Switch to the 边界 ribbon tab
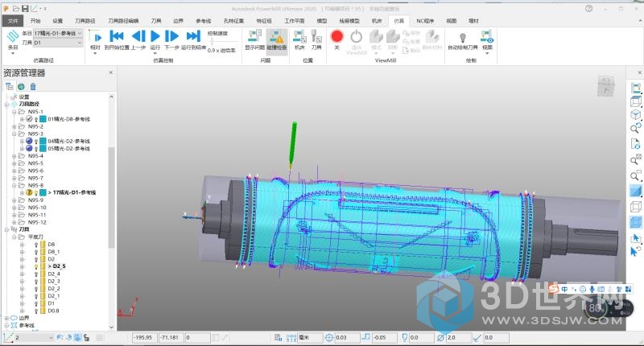Screen dimensions: 644x346 coord(178,21)
